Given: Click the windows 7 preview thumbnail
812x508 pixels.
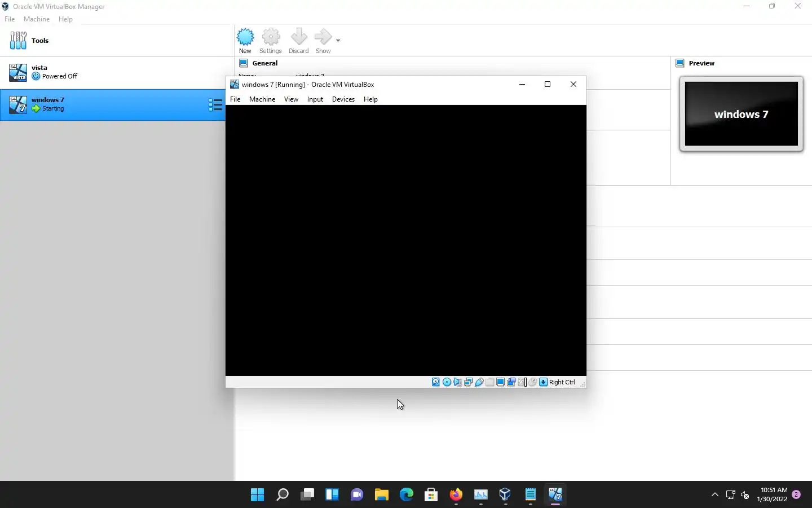Looking at the screenshot, I should point(742,114).
